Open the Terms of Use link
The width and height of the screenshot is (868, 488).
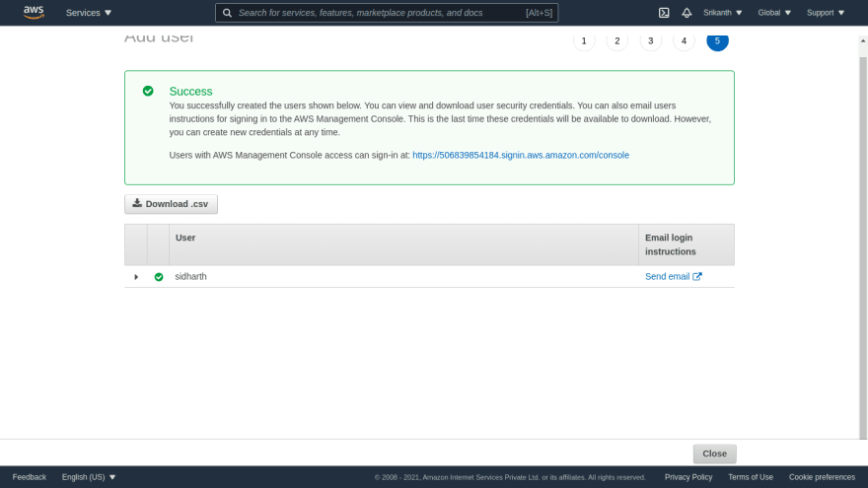pyautogui.click(x=751, y=477)
